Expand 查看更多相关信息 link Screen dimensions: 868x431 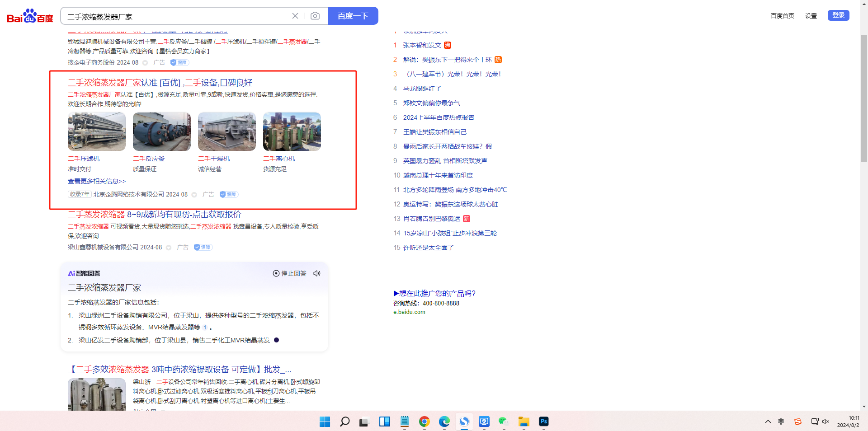tap(97, 181)
